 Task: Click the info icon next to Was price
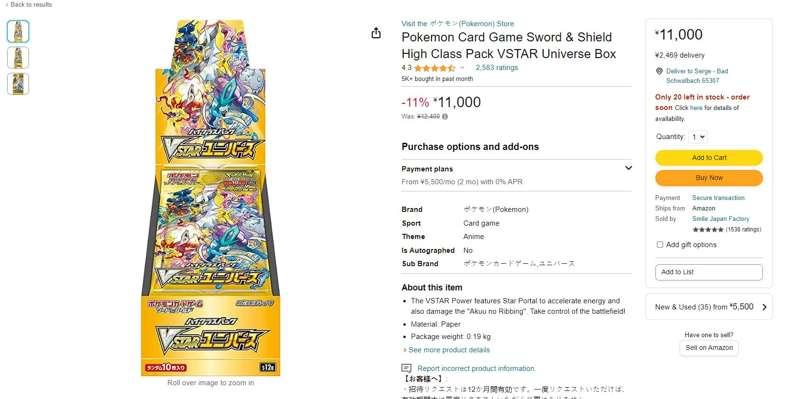(x=445, y=117)
